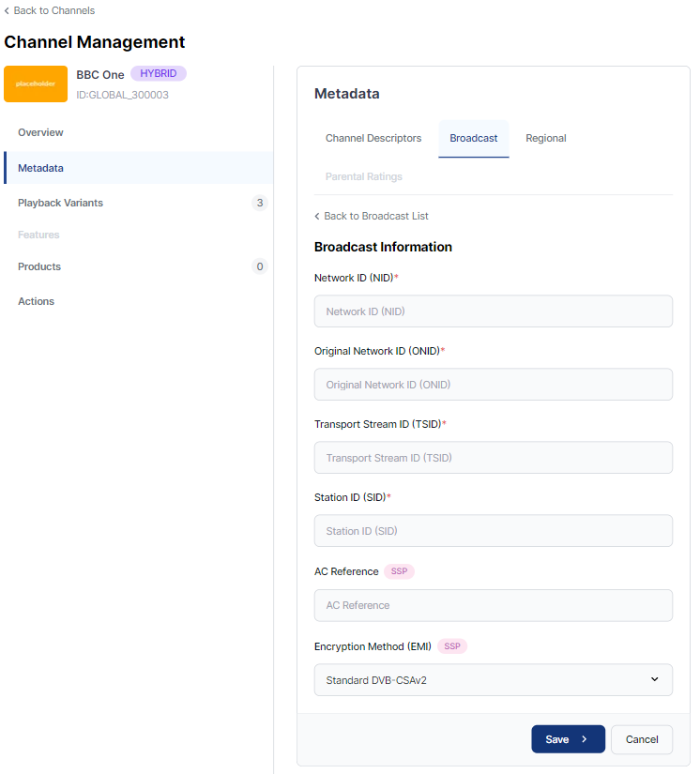This screenshot has width=700, height=774.
Task: Click the back chevron beside Back to Channels
Action: point(8,10)
